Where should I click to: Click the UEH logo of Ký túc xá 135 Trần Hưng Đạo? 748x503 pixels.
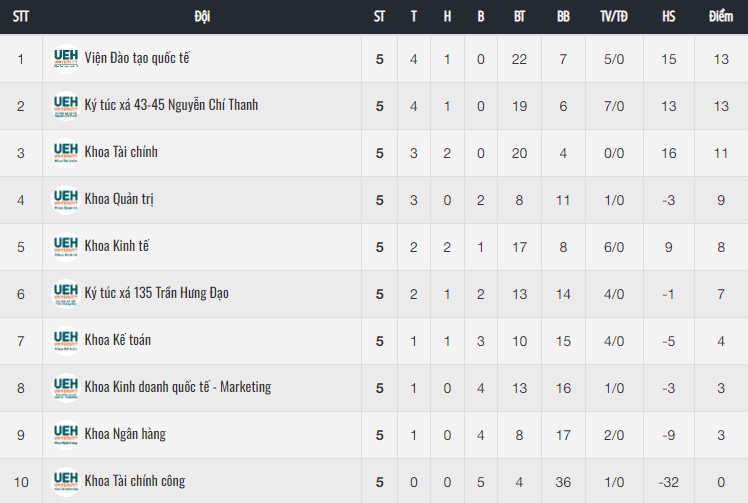[65, 293]
